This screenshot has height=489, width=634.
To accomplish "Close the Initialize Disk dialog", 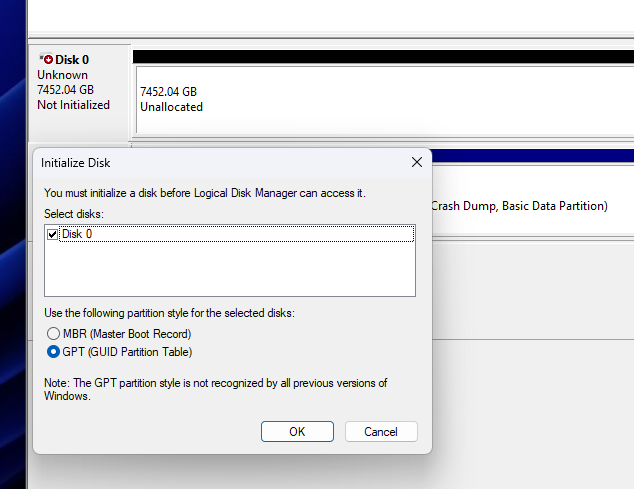I will tap(417, 162).
